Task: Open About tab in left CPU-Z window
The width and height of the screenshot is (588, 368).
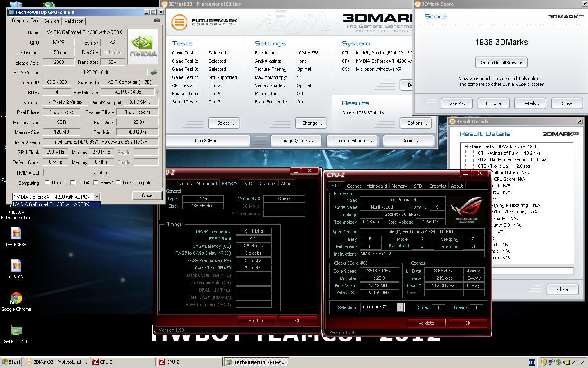Action: click(x=287, y=184)
